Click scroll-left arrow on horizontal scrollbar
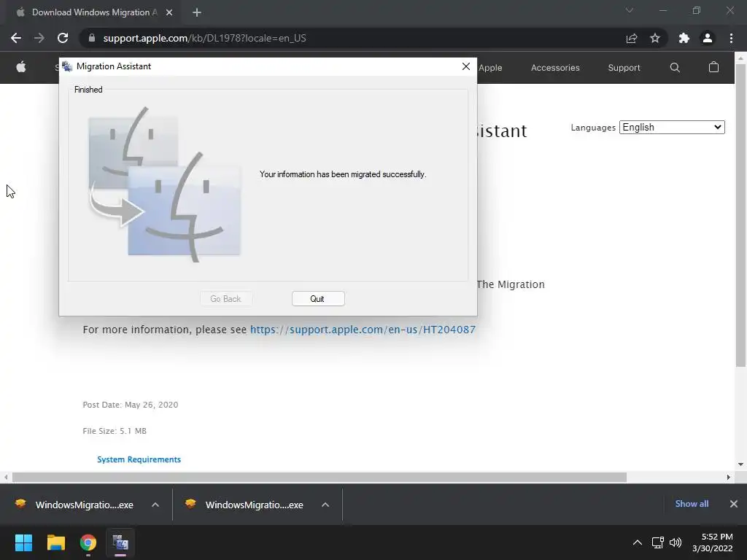Screen dimensions: 747x560 coord(6,477)
